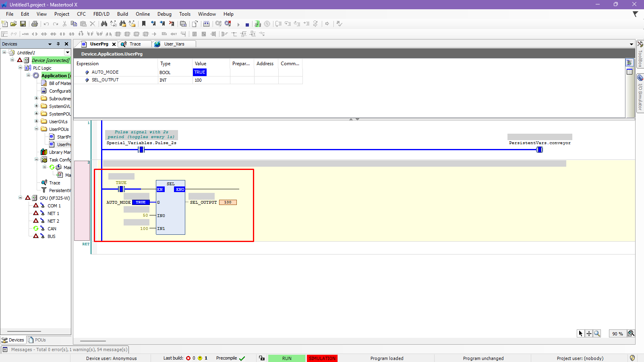Click the Find binoculars icon
Image resolution: width=644 pixels, height=362 pixels.
point(104,24)
